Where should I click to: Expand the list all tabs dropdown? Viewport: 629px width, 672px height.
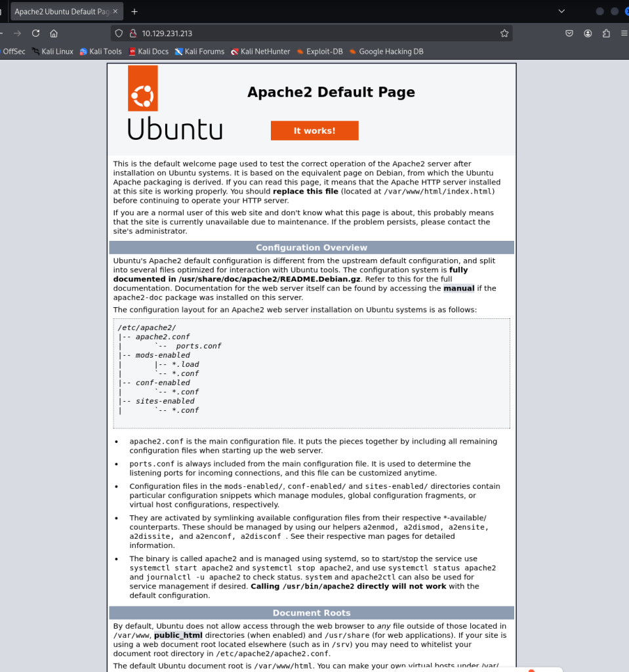(561, 12)
